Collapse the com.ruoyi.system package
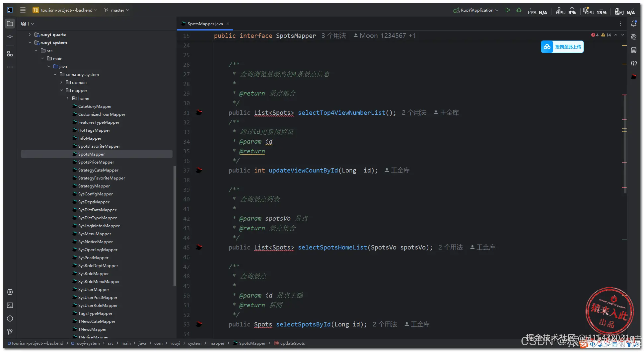Viewport: 644px width, 352px height. [55, 74]
